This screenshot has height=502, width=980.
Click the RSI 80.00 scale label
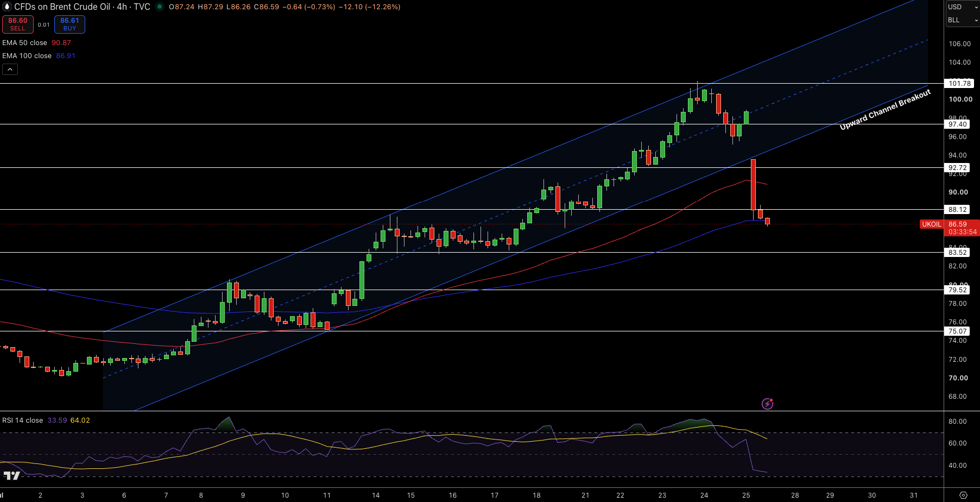point(957,422)
